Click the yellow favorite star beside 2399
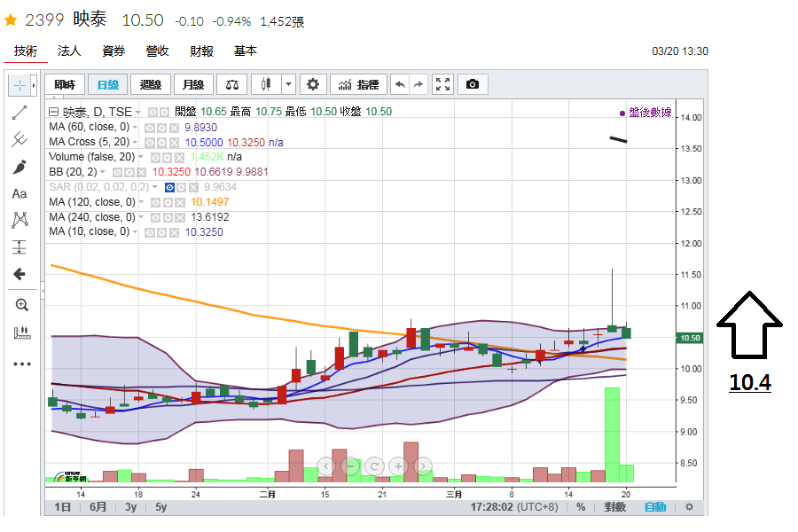This screenshot has height=532, width=798. tap(11, 20)
